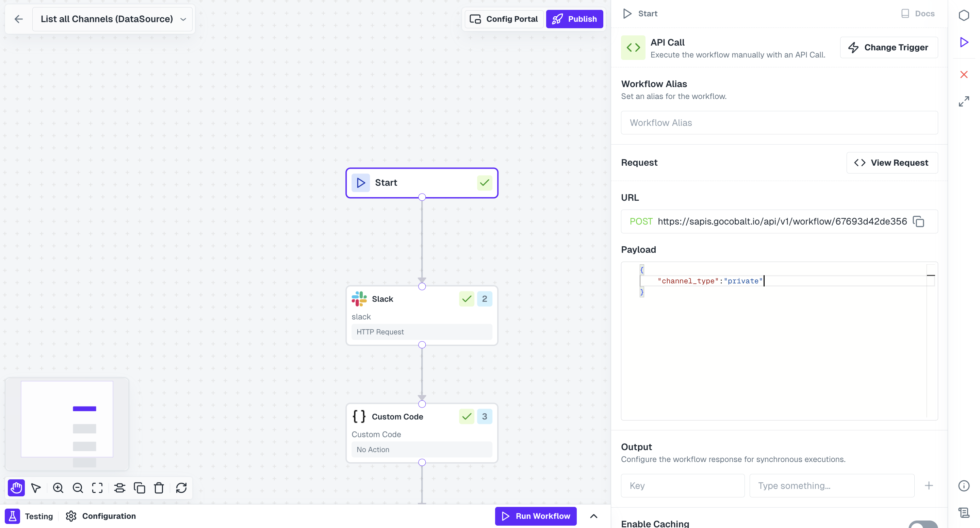Open the workflow name dropdown
This screenshot has width=980, height=528.
pyautogui.click(x=183, y=19)
